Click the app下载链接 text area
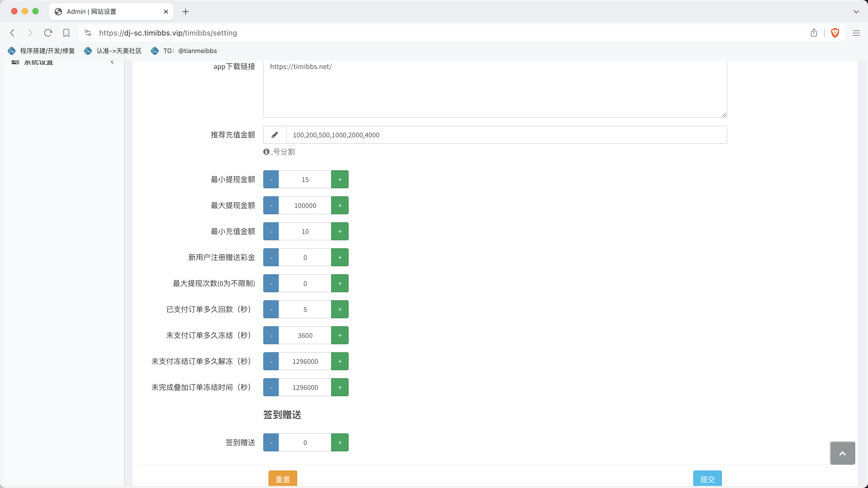Screen dimensions: 868x488 point(495,89)
